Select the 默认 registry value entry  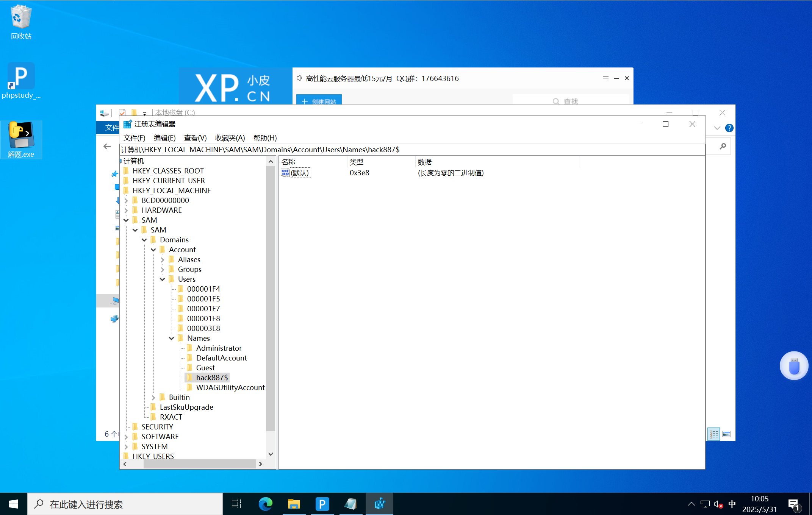click(x=299, y=173)
